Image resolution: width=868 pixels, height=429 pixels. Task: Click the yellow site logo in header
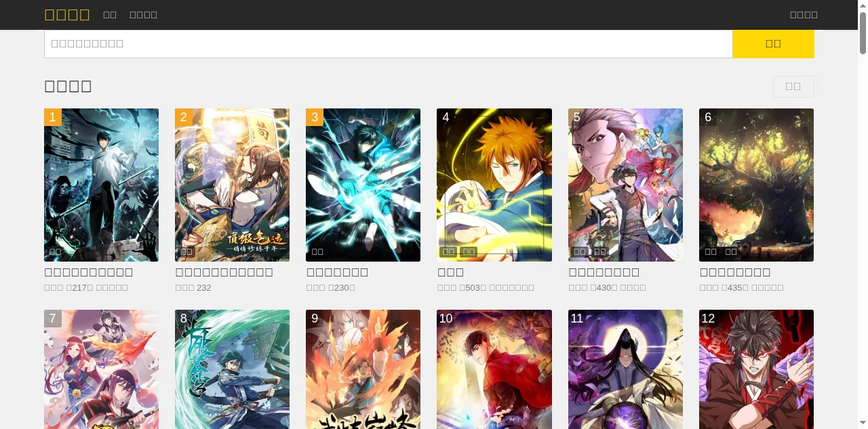[67, 15]
